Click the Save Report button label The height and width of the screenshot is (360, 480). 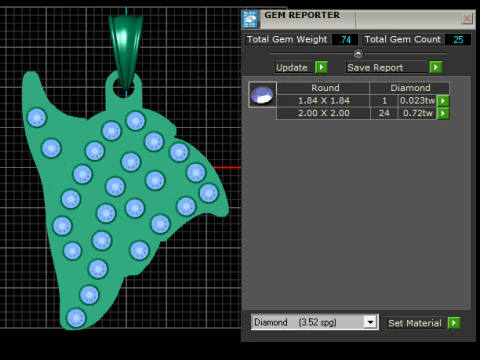pyautogui.click(x=387, y=67)
